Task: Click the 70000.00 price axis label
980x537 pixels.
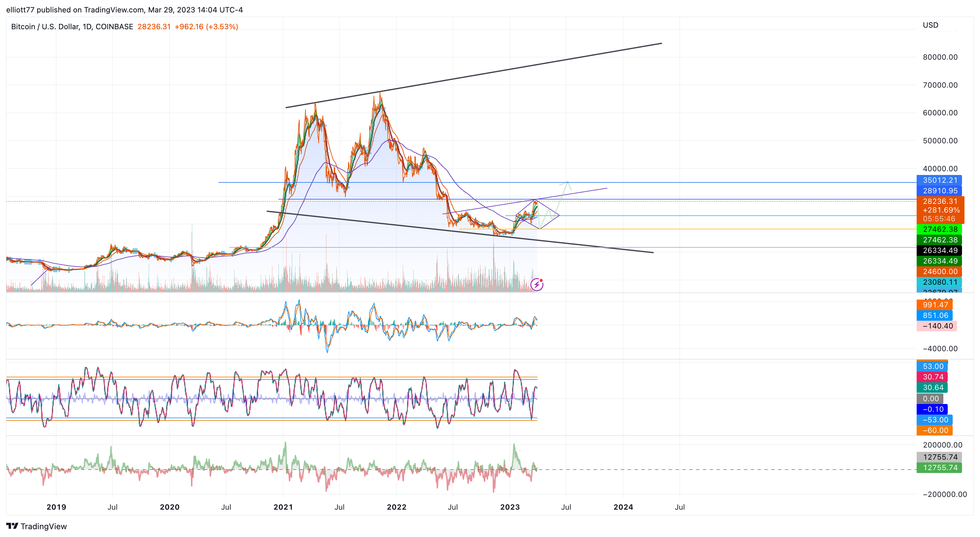Action: click(940, 85)
